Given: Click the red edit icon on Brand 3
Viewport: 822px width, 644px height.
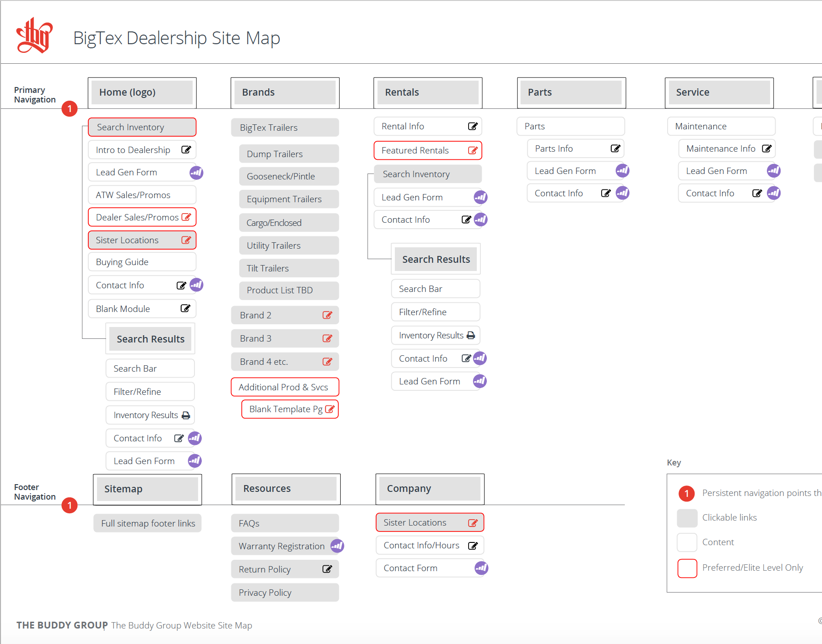Looking at the screenshot, I should (327, 338).
